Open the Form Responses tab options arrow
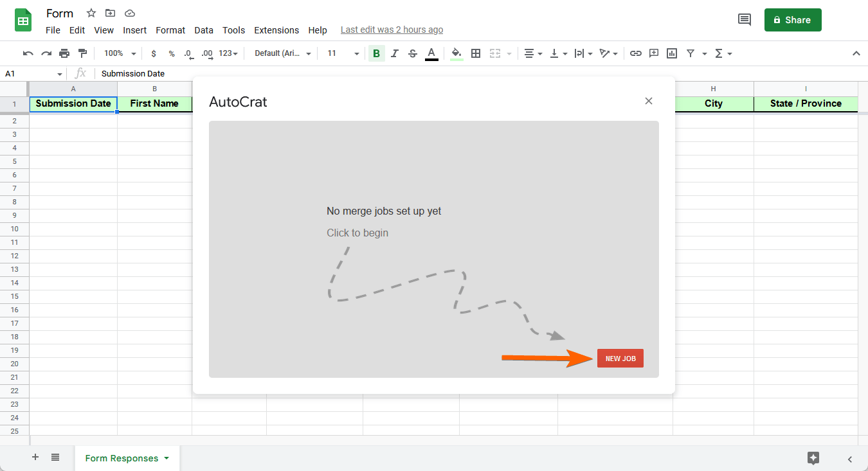Screen dimensions: 868x471 [167, 458]
